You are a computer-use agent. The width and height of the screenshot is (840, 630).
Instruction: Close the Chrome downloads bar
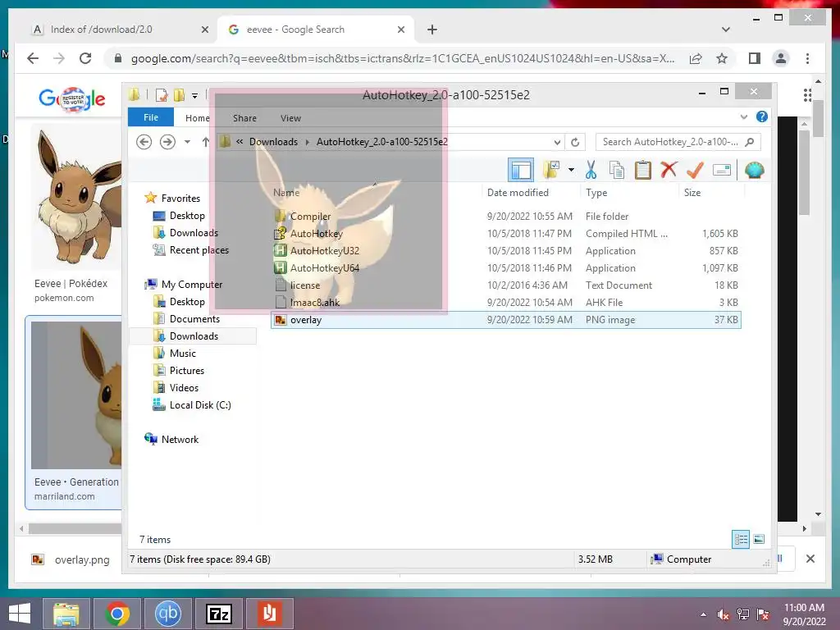point(810,559)
